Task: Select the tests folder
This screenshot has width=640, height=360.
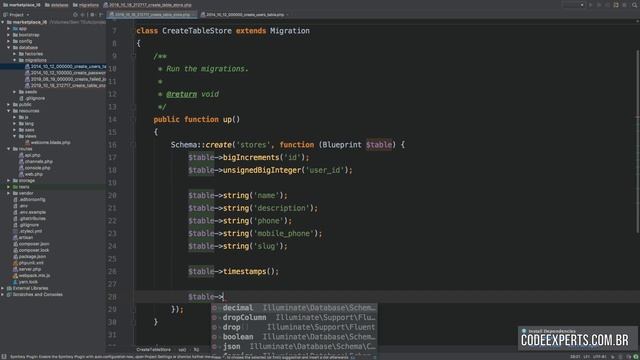Action: click(x=21, y=187)
